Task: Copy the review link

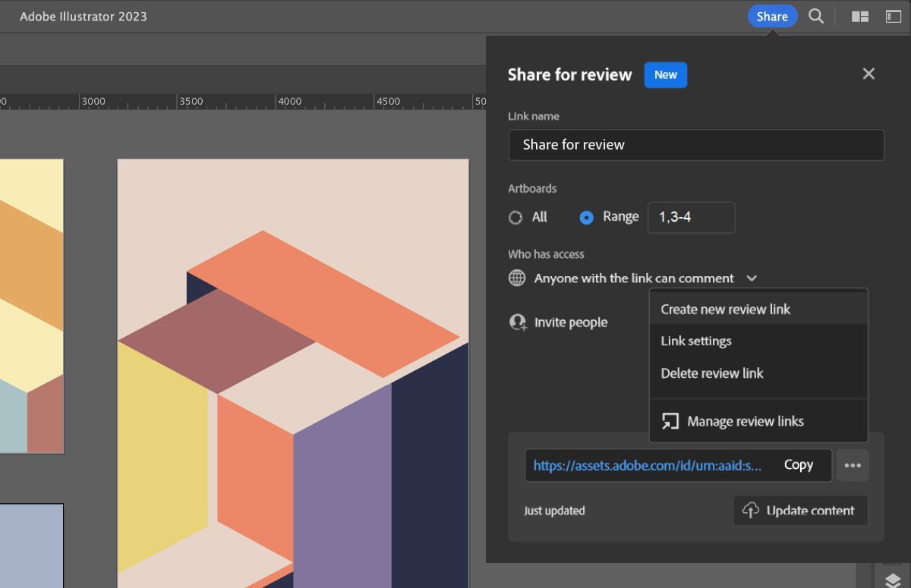Action: [799, 464]
